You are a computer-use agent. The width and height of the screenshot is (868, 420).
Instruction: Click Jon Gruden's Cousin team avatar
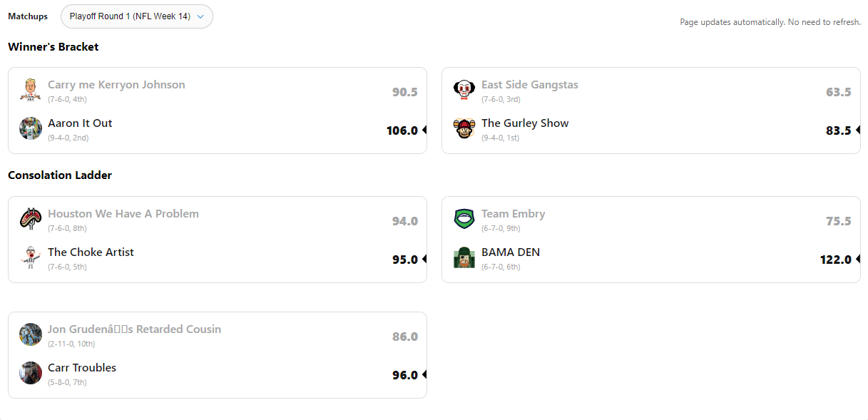coord(31,334)
